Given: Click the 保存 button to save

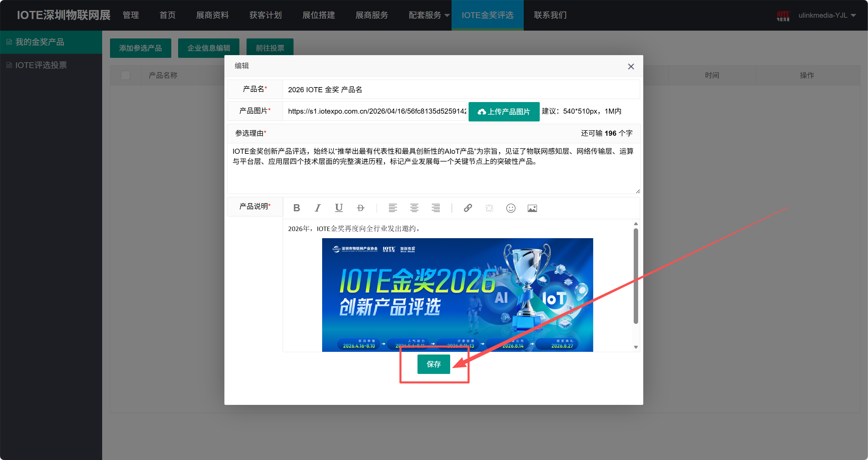Looking at the screenshot, I should [x=433, y=364].
